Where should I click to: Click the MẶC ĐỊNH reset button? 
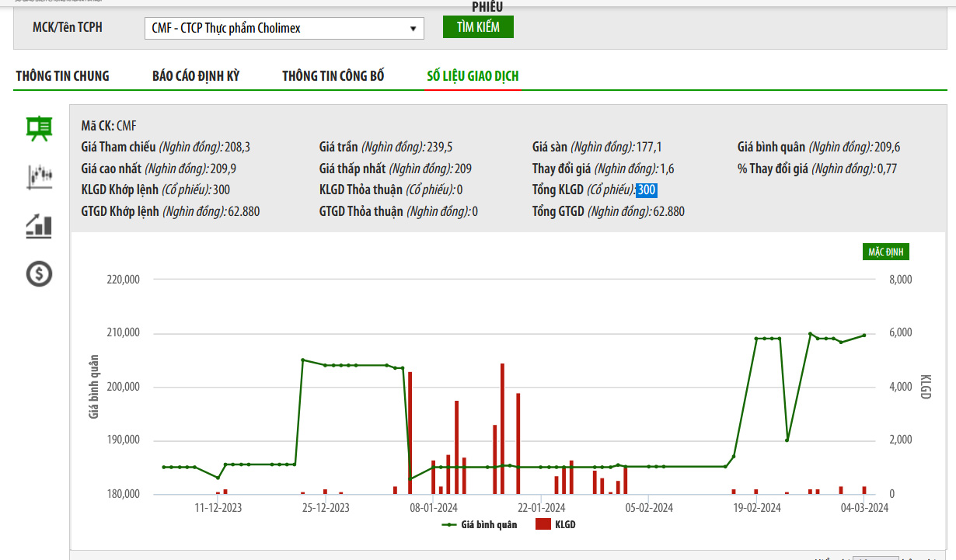[884, 252]
